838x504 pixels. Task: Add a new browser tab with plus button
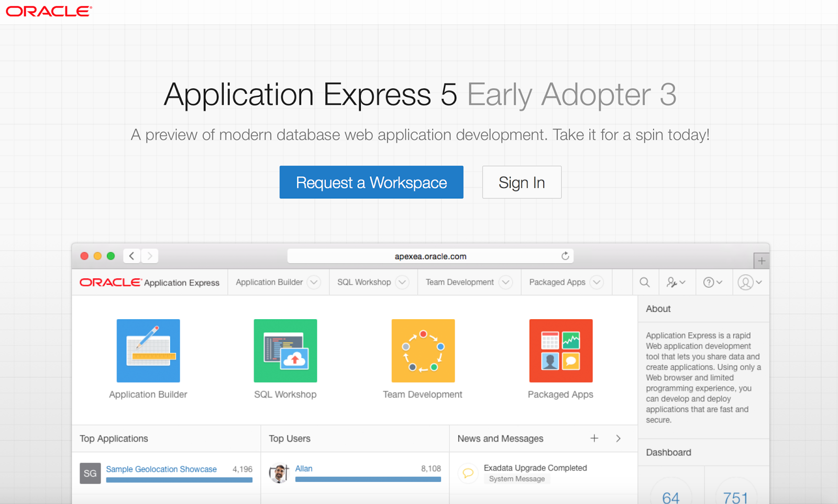pyautogui.click(x=762, y=261)
